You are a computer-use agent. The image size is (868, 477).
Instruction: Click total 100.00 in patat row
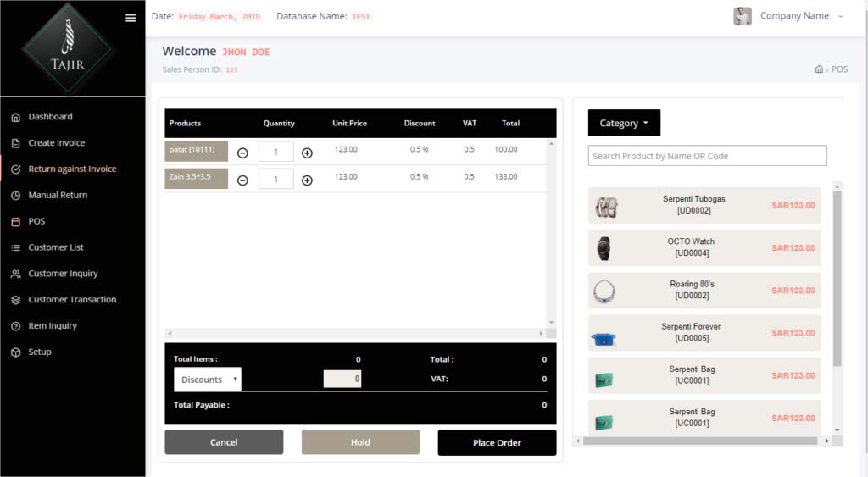coord(506,149)
